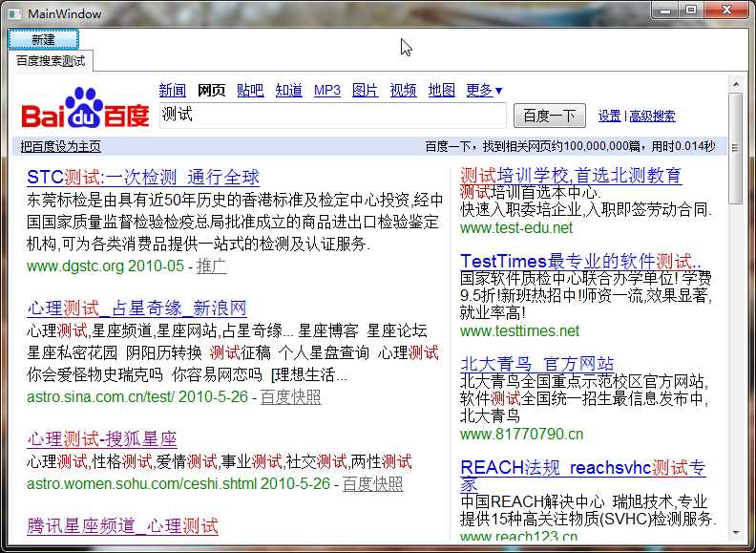Open 百度快照 for astro.sina.com.cn result

291,396
